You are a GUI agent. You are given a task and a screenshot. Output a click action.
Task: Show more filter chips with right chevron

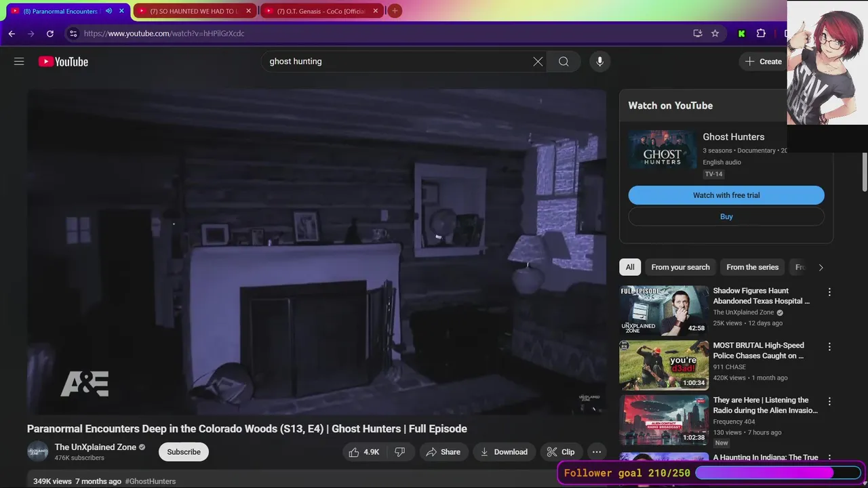pos(821,267)
